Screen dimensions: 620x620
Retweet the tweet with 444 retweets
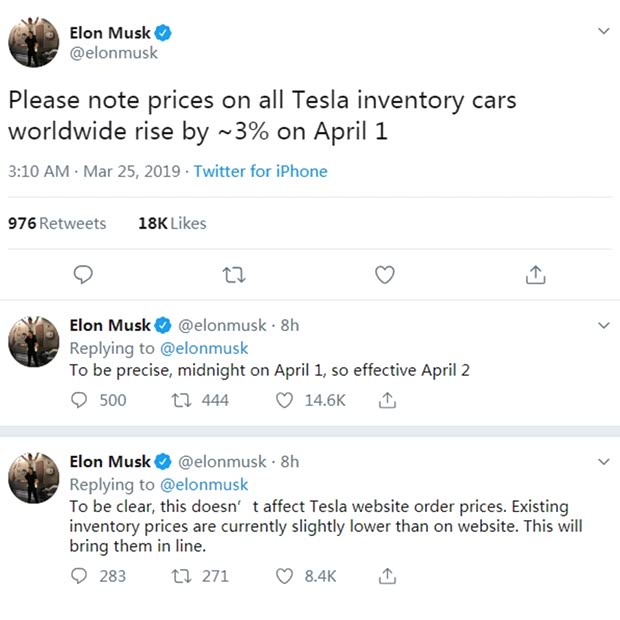click(x=184, y=400)
